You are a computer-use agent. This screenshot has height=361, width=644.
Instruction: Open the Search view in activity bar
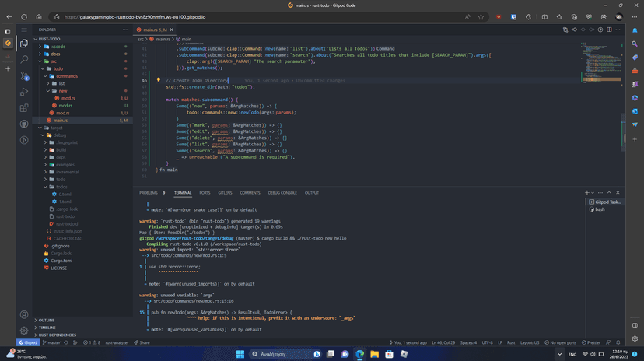[24, 59]
